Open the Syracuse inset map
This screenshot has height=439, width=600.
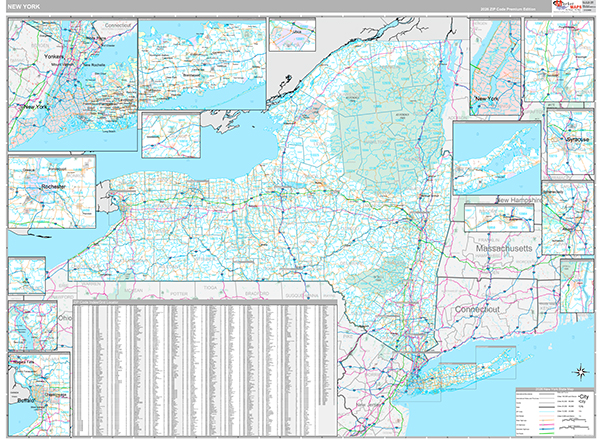tap(570, 142)
